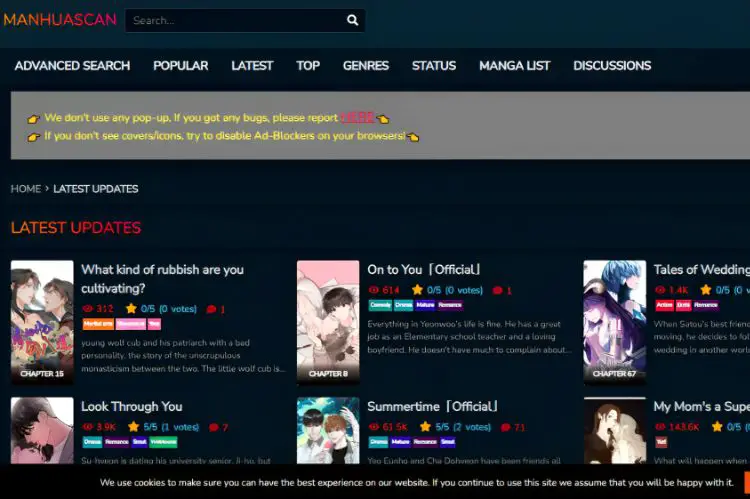Open Tales of Wedding cover with CHAPTER 67
This screenshot has height=499, width=750.
click(x=615, y=322)
